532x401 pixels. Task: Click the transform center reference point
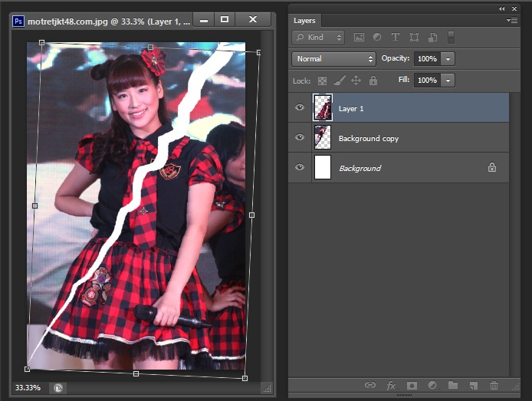[143, 211]
